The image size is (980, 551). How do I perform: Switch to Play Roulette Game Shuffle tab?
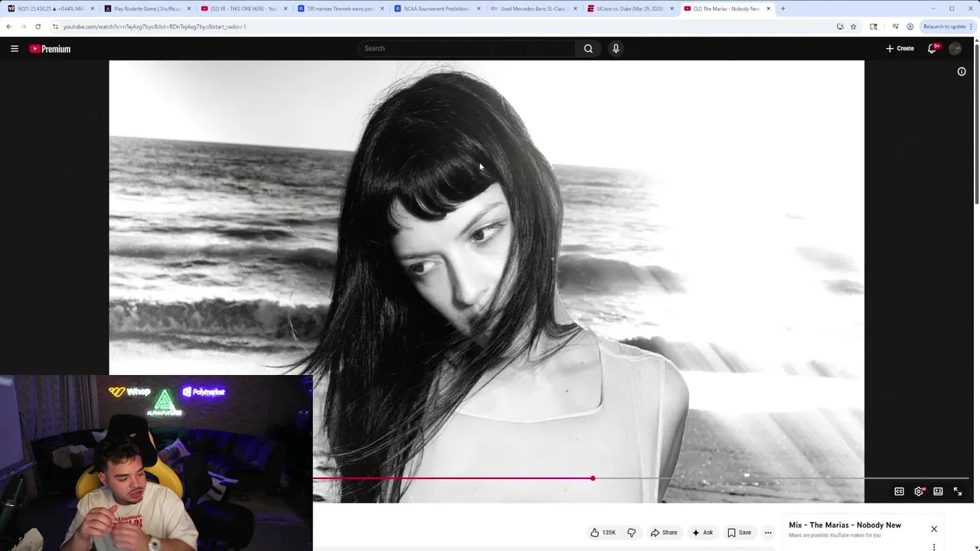click(148, 8)
